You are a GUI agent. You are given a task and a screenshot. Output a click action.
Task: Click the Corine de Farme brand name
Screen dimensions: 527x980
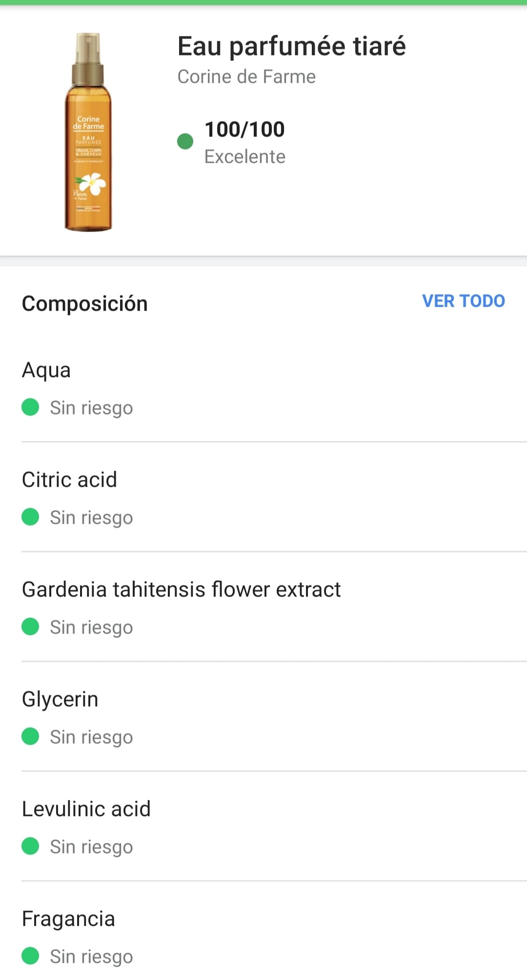click(246, 77)
